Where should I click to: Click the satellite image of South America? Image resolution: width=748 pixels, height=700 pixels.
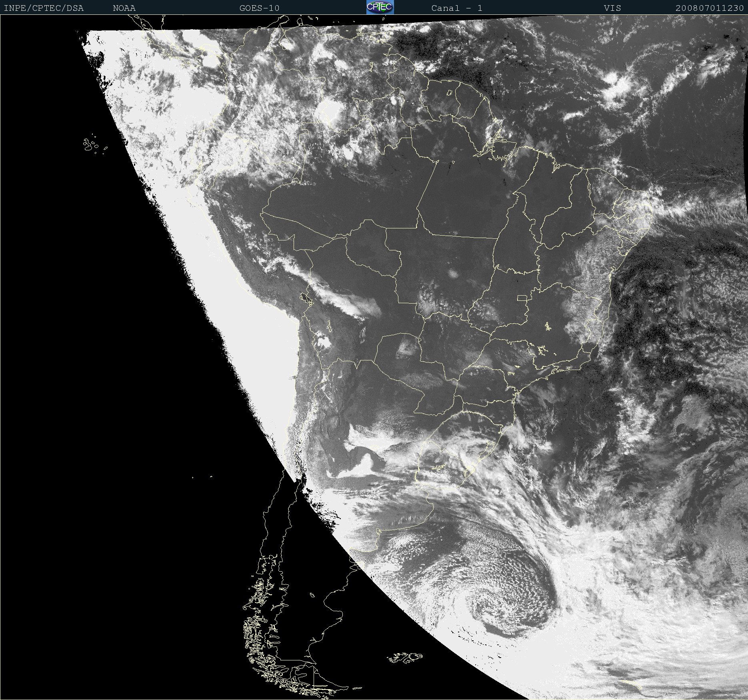tap(374, 357)
